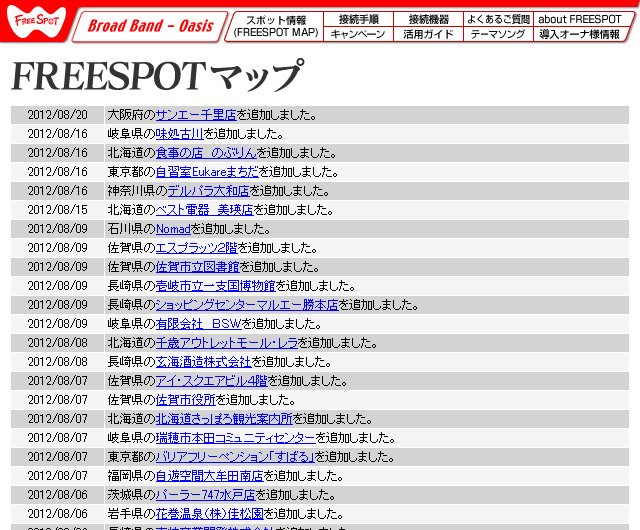The height and width of the screenshot is (530, 640).
Task: Open the キャンペーン menu item
Action: 358,34
